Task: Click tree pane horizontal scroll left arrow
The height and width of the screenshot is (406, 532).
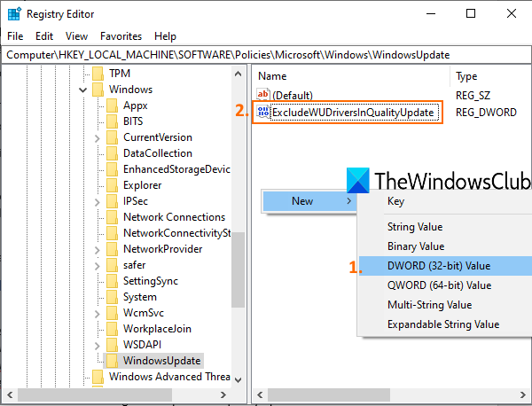Action: [10, 394]
